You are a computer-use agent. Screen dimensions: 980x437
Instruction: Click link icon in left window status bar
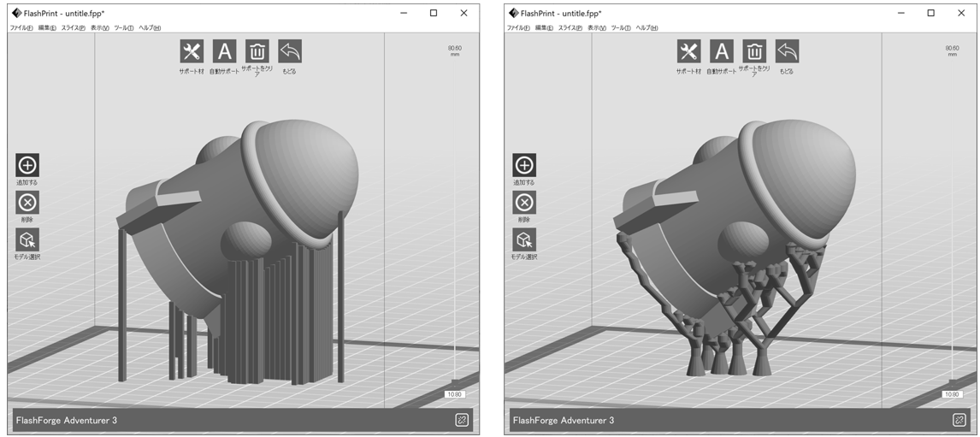click(462, 420)
